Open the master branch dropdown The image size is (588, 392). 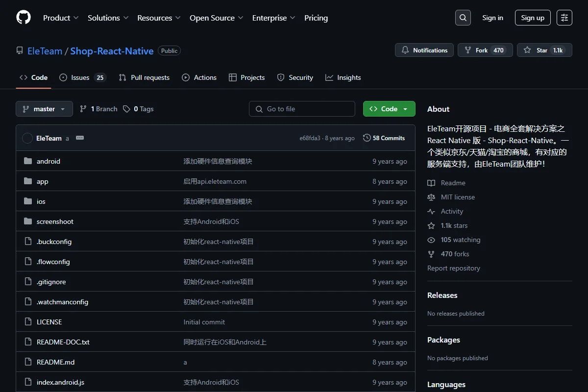click(x=44, y=109)
